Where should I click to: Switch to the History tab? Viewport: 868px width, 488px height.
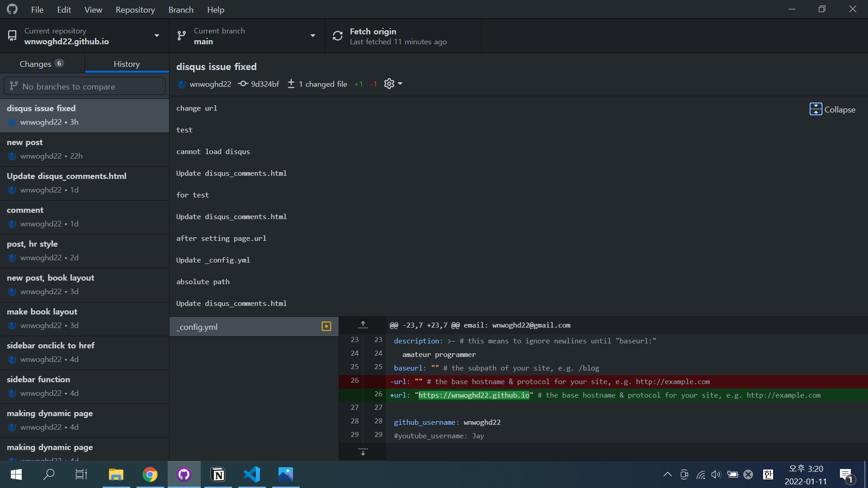[127, 64]
